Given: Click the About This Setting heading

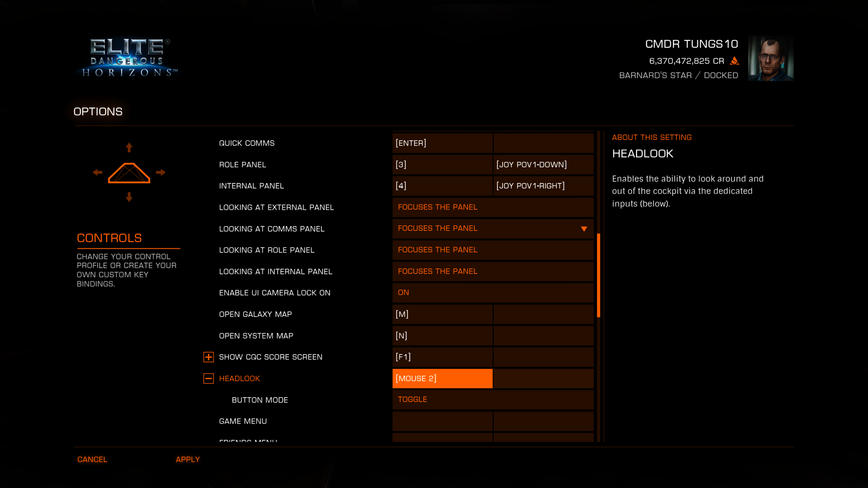Looking at the screenshot, I should click(x=652, y=137).
